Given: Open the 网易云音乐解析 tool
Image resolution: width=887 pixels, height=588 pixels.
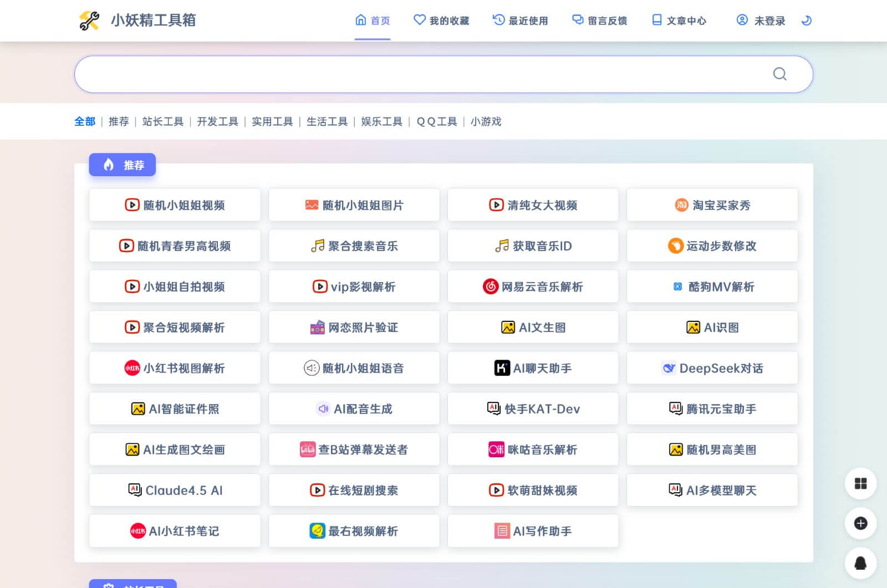Looking at the screenshot, I should [533, 287].
